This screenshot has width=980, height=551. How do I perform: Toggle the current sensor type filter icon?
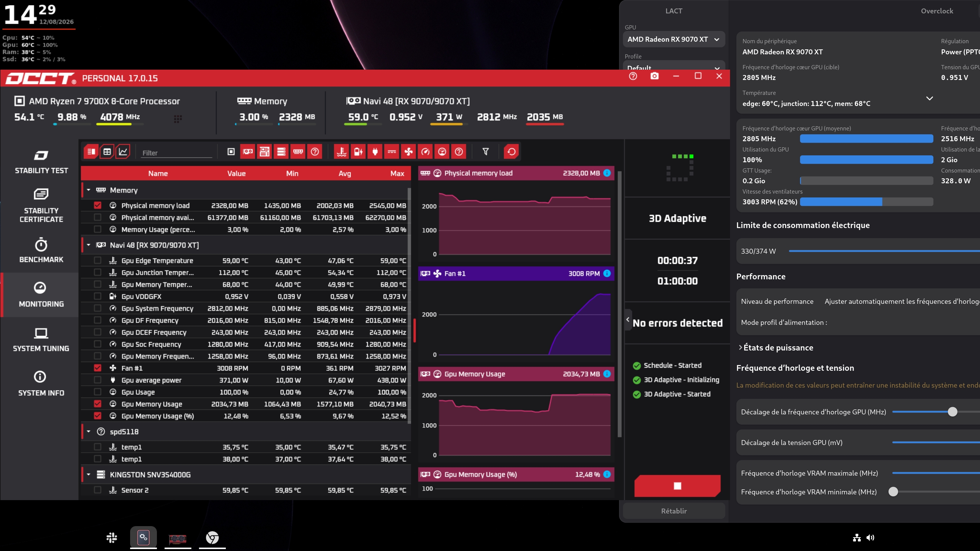tap(392, 152)
